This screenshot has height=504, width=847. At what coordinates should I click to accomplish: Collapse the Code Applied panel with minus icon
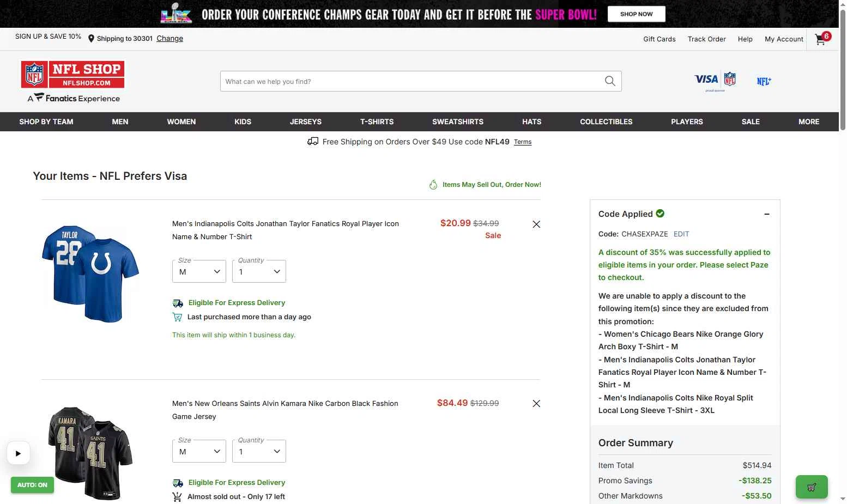[767, 214]
